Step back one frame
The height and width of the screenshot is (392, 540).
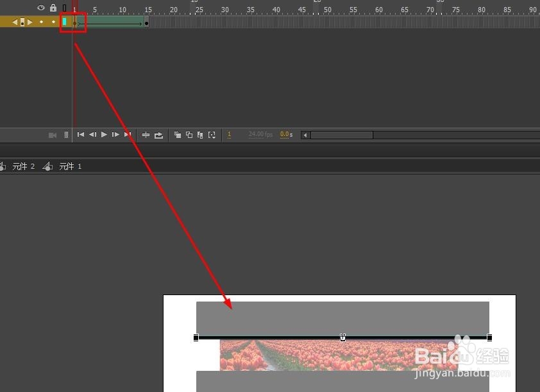tap(92, 134)
